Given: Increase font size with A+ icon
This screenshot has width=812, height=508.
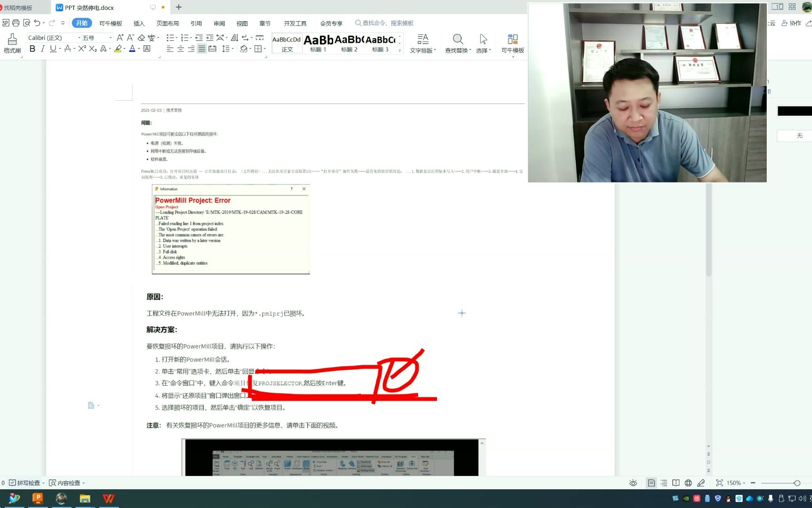Looking at the screenshot, I should coord(120,38).
